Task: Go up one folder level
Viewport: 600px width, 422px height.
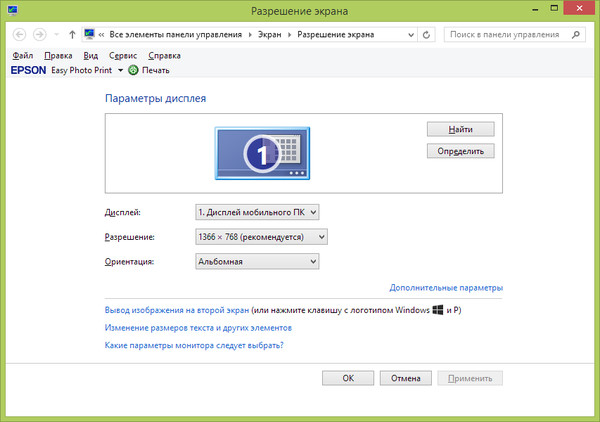Action: pyautogui.click(x=72, y=35)
